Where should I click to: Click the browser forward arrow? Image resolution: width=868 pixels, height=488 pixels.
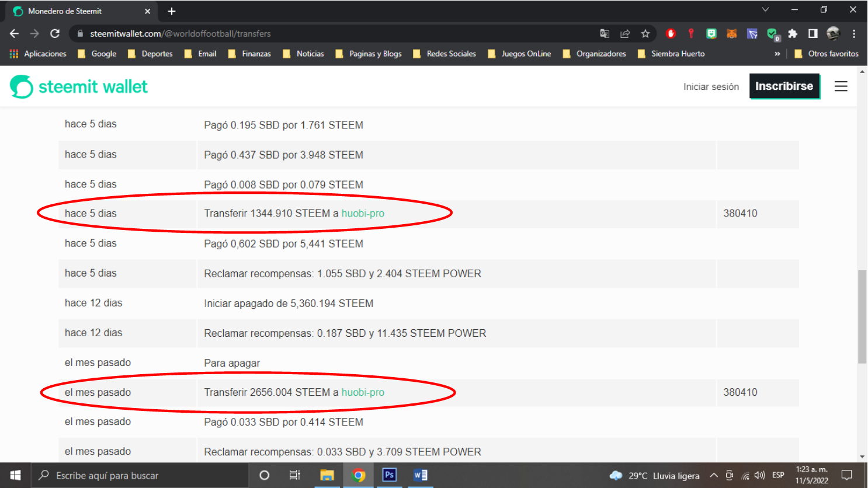point(34,34)
